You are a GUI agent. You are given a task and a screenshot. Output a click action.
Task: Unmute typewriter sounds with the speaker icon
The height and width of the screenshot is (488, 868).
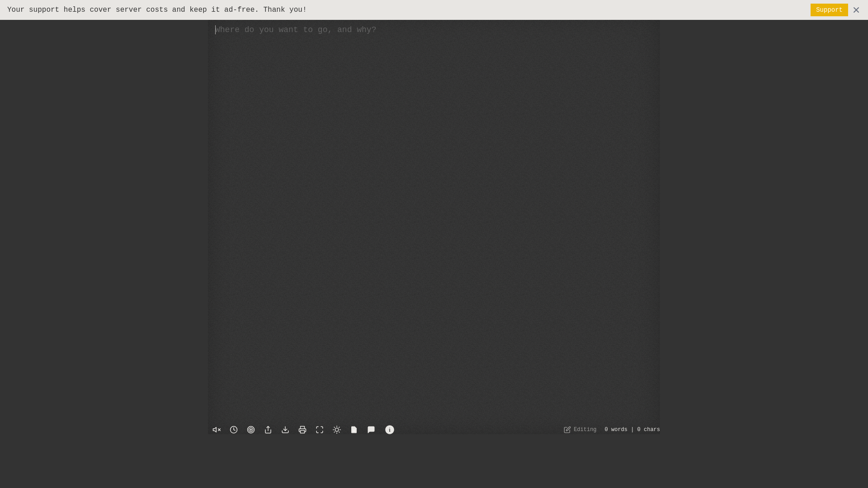click(x=217, y=430)
